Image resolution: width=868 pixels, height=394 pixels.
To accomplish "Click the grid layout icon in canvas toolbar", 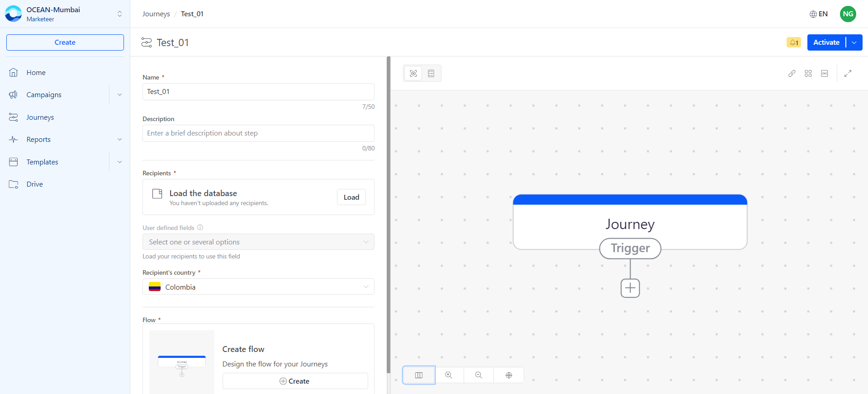I will click(x=808, y=73).
